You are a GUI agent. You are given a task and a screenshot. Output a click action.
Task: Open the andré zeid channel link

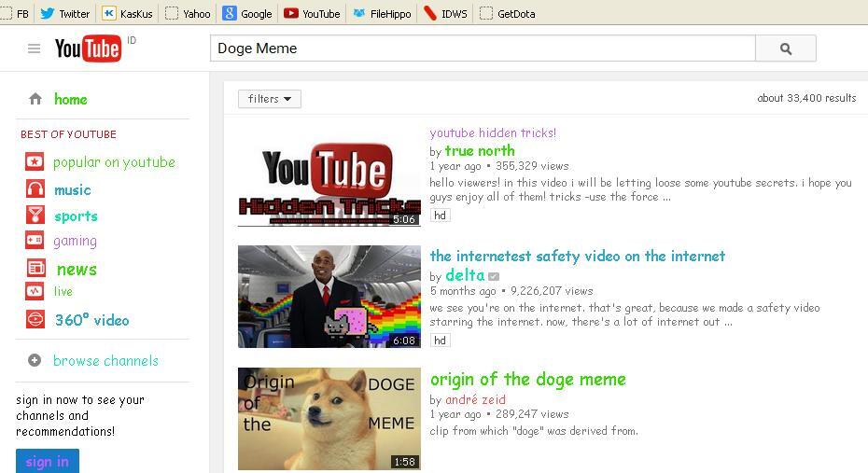(475, 399)
